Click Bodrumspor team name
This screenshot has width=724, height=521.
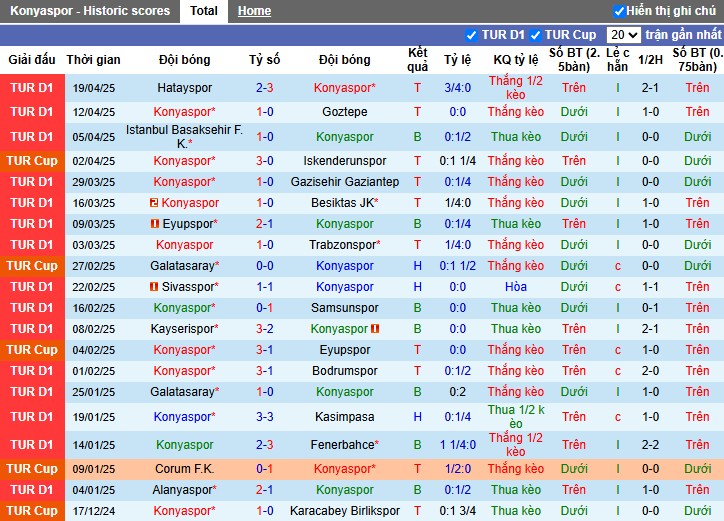point(345,371)
